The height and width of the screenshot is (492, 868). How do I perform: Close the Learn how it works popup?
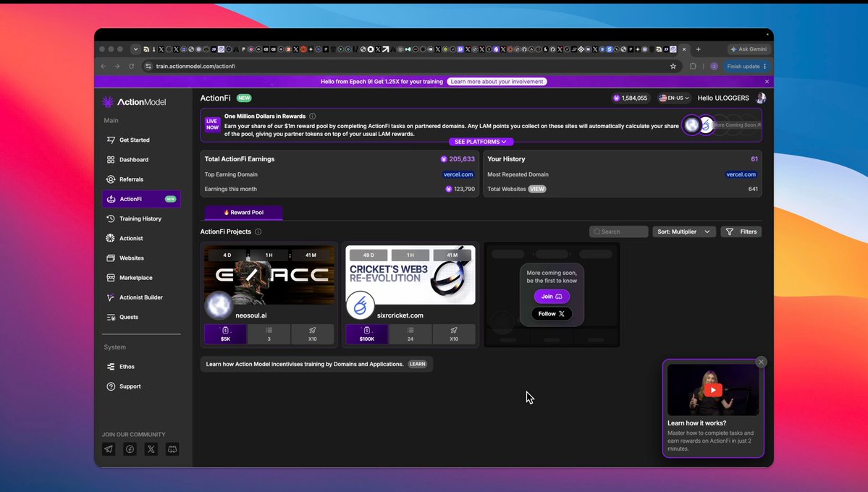point(761,362)
